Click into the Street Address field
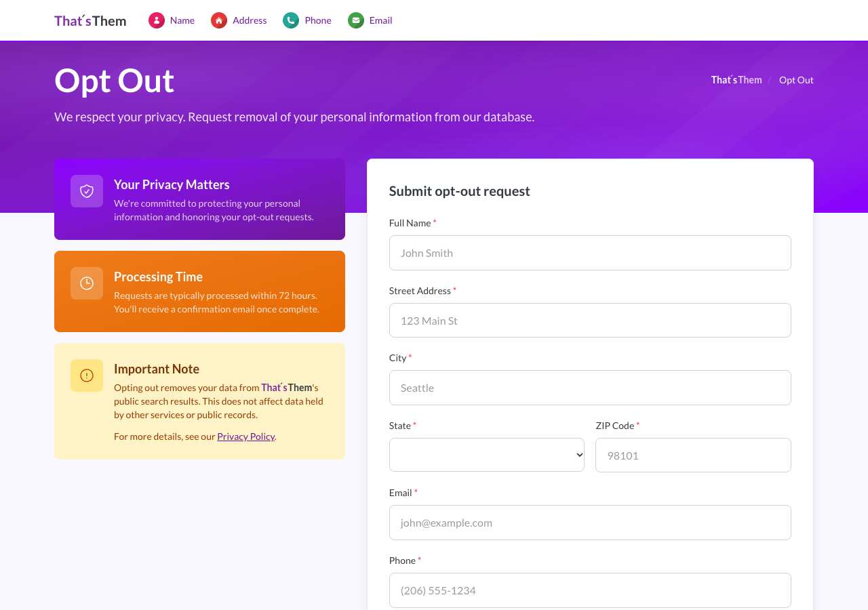Viewport: 868px width, 610px height. [x=590, y=320]
